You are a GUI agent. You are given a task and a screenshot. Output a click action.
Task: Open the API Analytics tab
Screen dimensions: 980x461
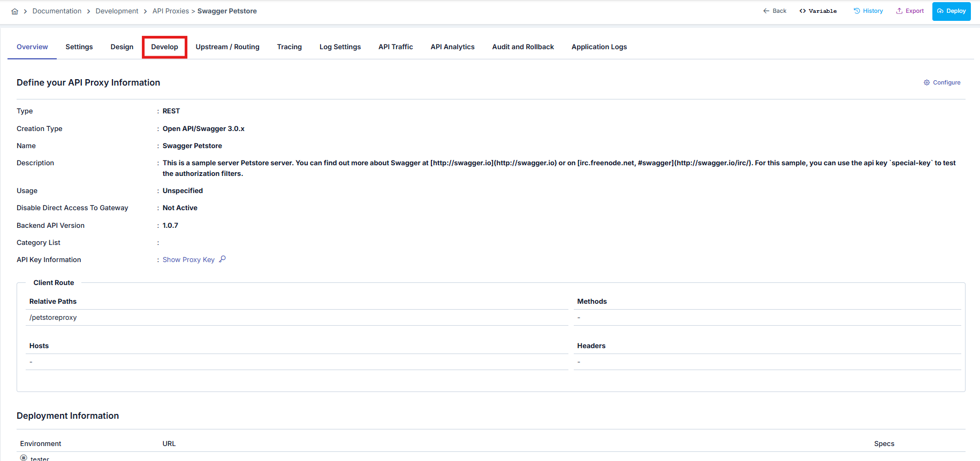[452, 47]
